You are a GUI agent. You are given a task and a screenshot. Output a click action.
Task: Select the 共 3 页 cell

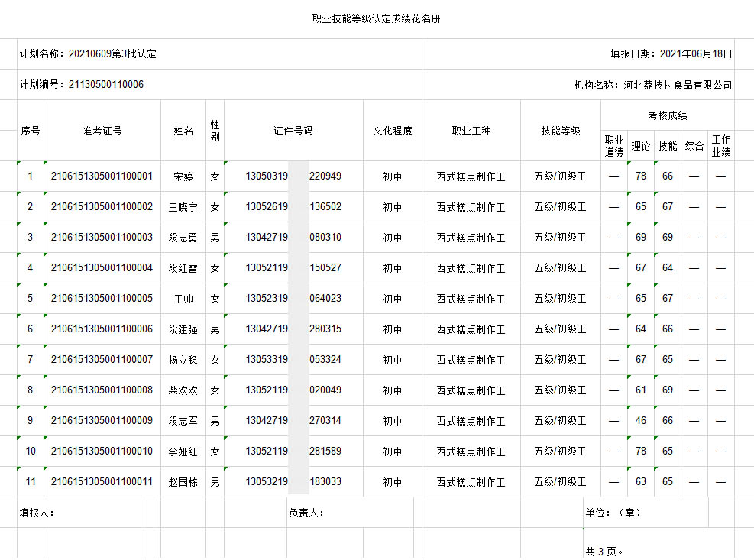pos(604,550)
